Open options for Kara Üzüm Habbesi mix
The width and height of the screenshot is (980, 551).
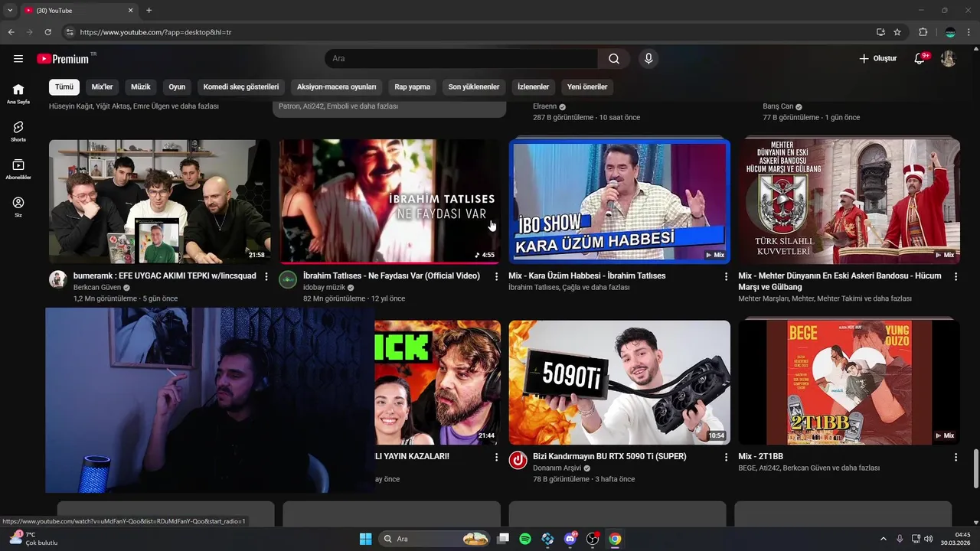click(x=726, y=276)
